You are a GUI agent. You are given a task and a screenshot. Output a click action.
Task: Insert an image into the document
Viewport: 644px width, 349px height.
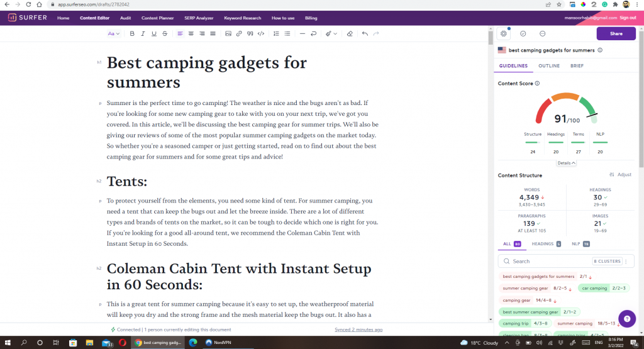(x=228, y=34)
